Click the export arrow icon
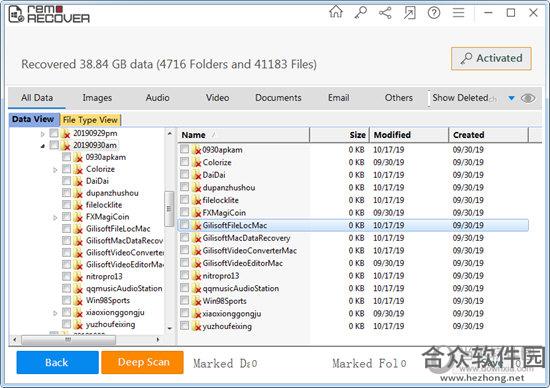 (x=409, y=13)
